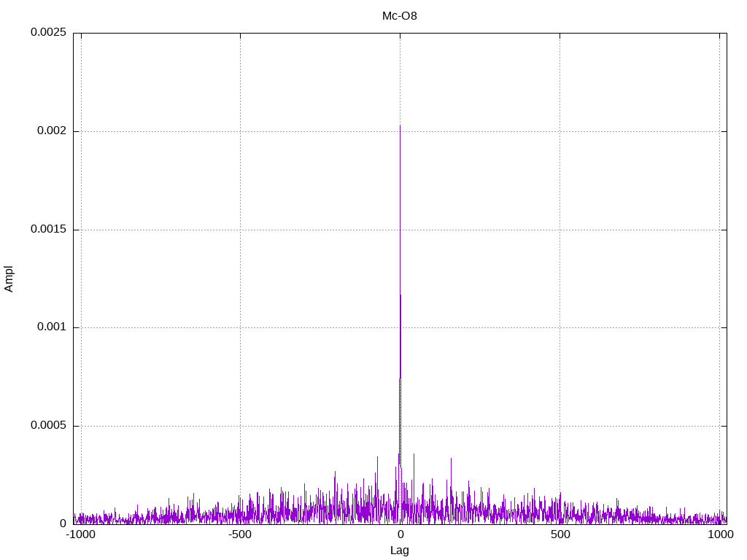Image resolution: width=747 pixels, height=560 pixels.
Task: Click the 1000 x-axis tick label
Action: [720, 535]
